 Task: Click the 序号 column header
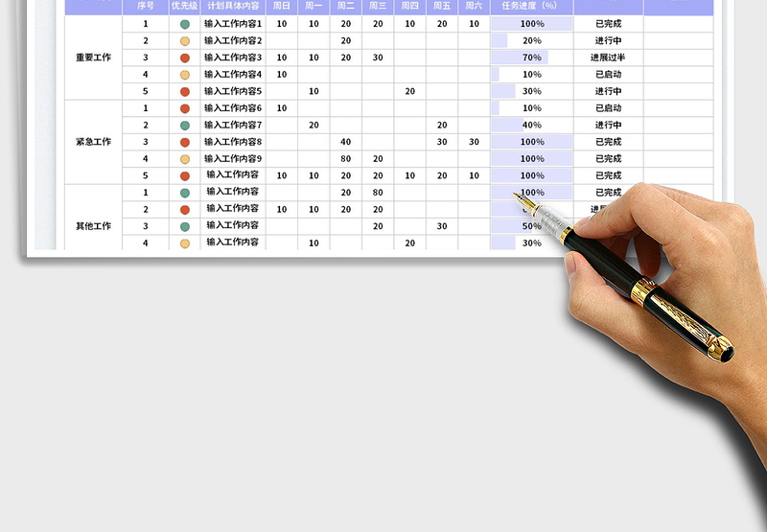click(146, 7)
